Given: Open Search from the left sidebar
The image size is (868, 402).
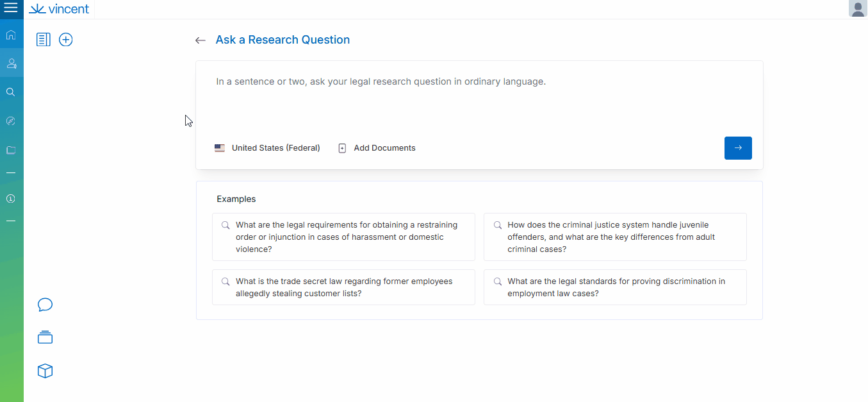Looking at the screenshot, I should coord(11,92).
